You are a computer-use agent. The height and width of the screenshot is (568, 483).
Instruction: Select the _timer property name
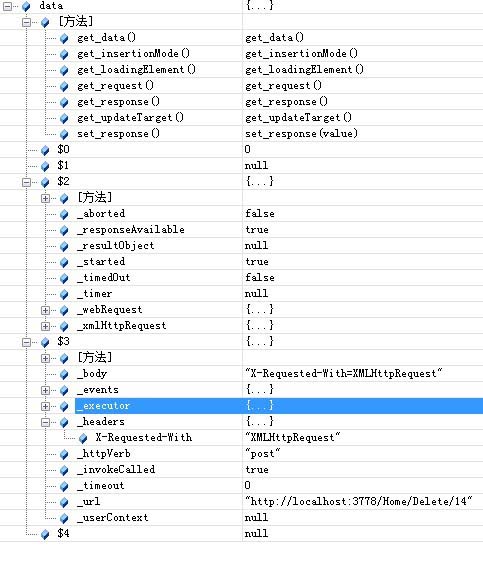pos(95,294)
